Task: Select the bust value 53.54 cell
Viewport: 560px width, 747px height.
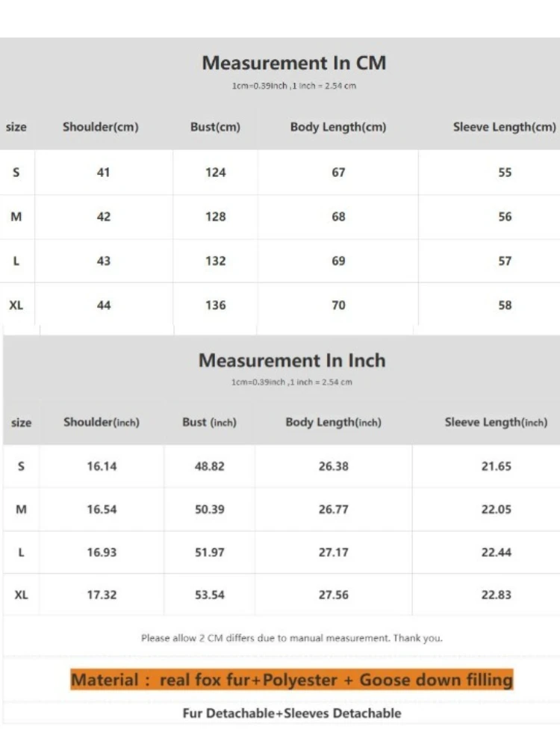Action: pyautogui.click(x=210, y=595)
